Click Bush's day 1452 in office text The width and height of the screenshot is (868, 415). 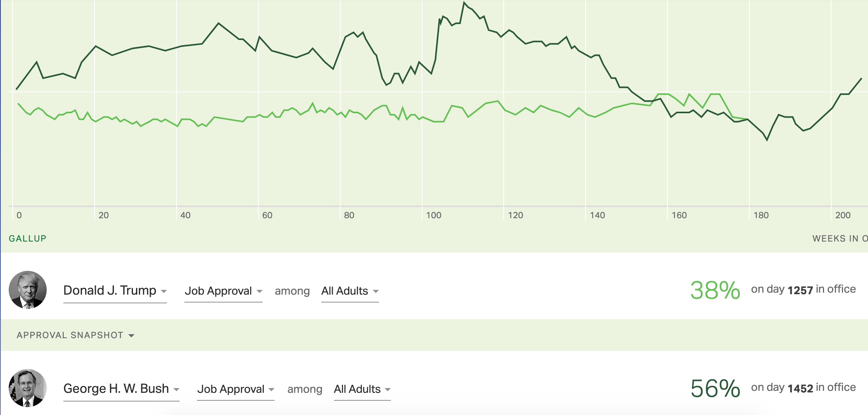coord(803,388)
